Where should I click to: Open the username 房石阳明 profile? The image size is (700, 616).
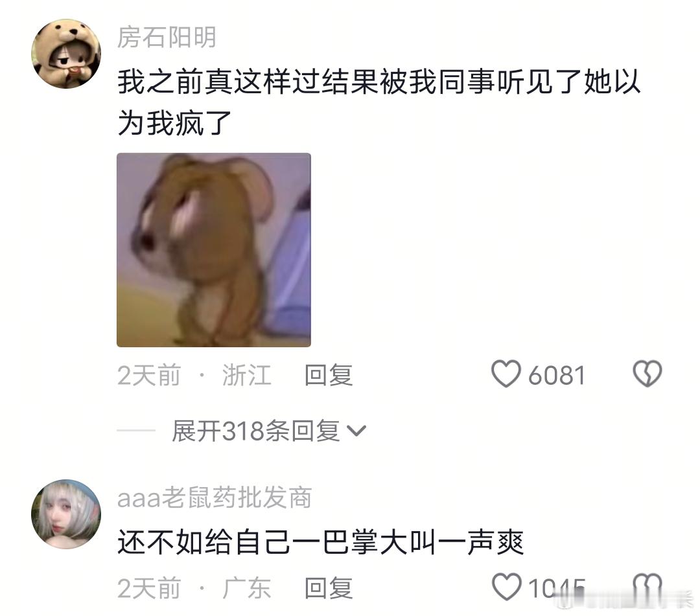point(167,37)
